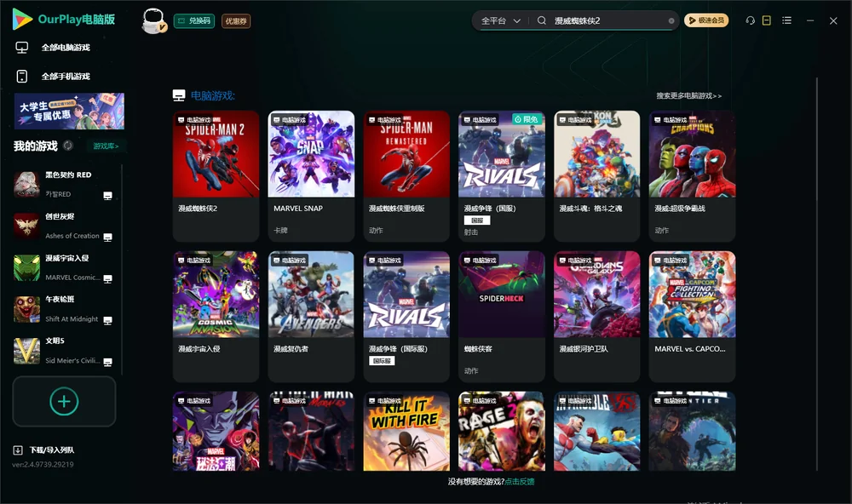Open the MARVEL vs. CAPCOM card
Image resolution: width=852 pixels, height=504 pixels.
tap(692, 317)
